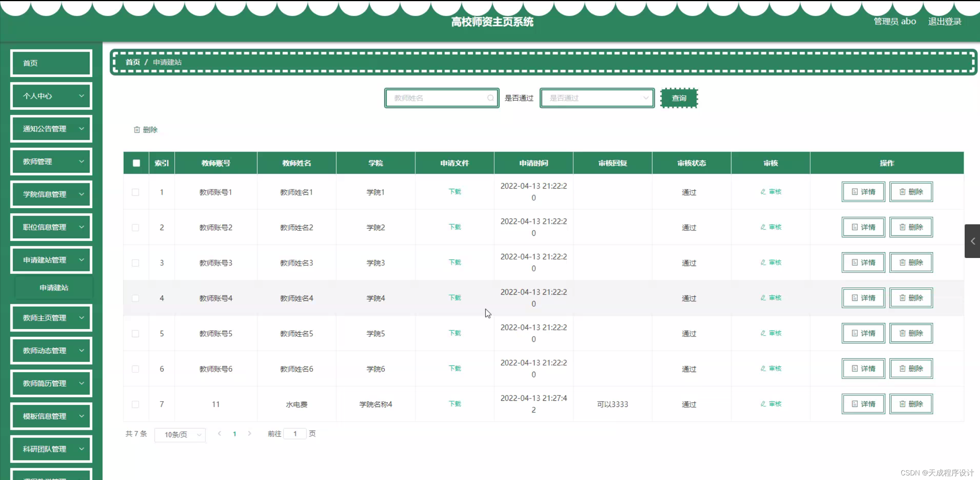The image size is (980, 480).
Task: Expand the collapsed side panel arrow at right edge
Action: point(972,241)
